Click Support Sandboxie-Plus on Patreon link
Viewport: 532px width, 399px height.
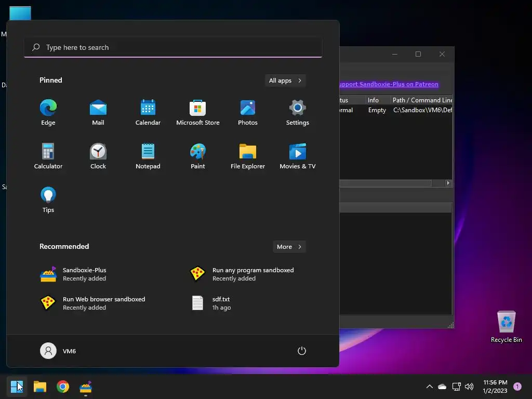click(389, 84)
